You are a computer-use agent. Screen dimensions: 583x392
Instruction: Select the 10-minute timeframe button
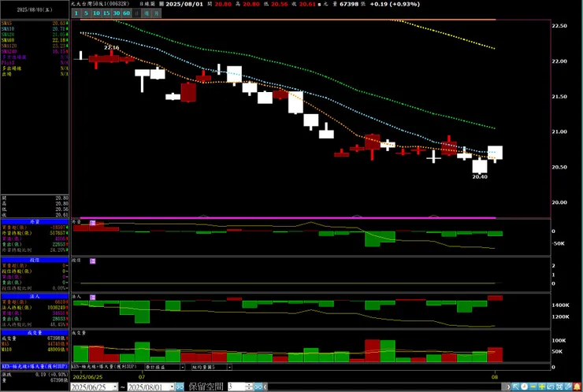pyautogui.click(x=96, y=13)
